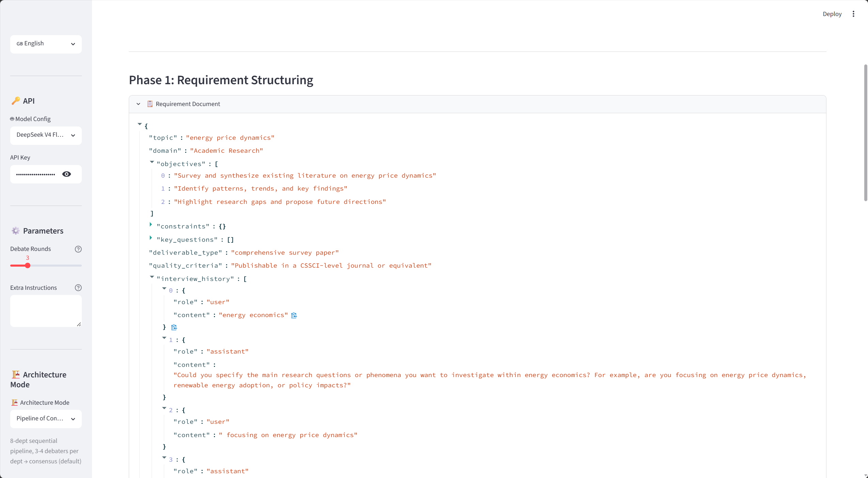
Task: Click the Requirement Document clipboard icon
Action: pyautogui.click(x=150, y=104)
